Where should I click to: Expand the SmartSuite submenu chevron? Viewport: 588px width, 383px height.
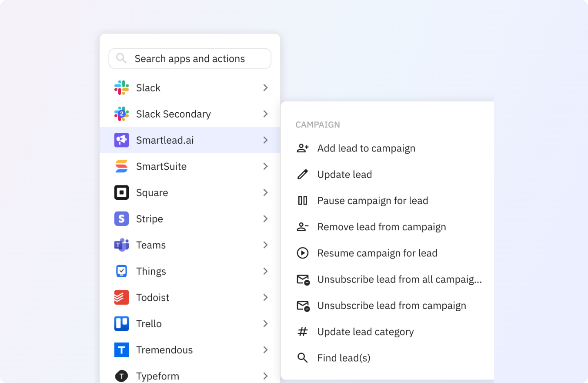(x=265, y=166)
